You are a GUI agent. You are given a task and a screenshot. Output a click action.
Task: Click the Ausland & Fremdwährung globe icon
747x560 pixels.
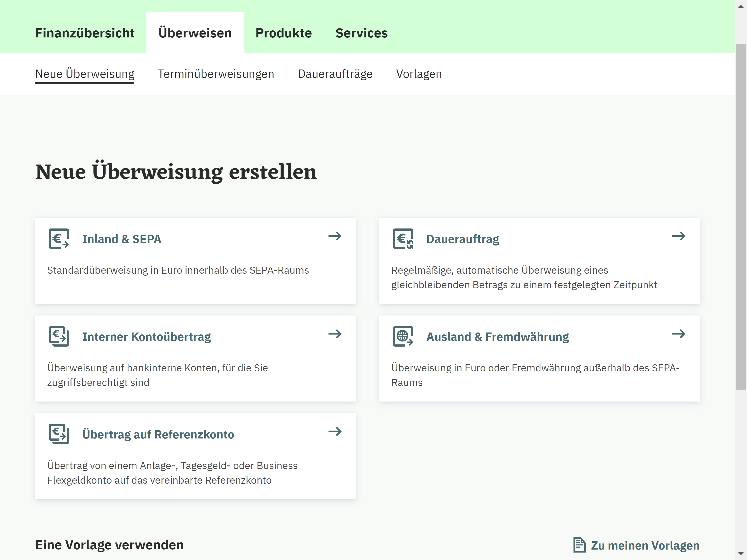[403, 336]
